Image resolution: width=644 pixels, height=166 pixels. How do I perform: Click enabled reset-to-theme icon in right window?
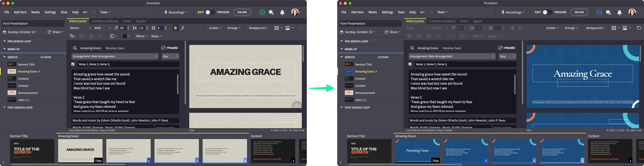pos(639,28)
